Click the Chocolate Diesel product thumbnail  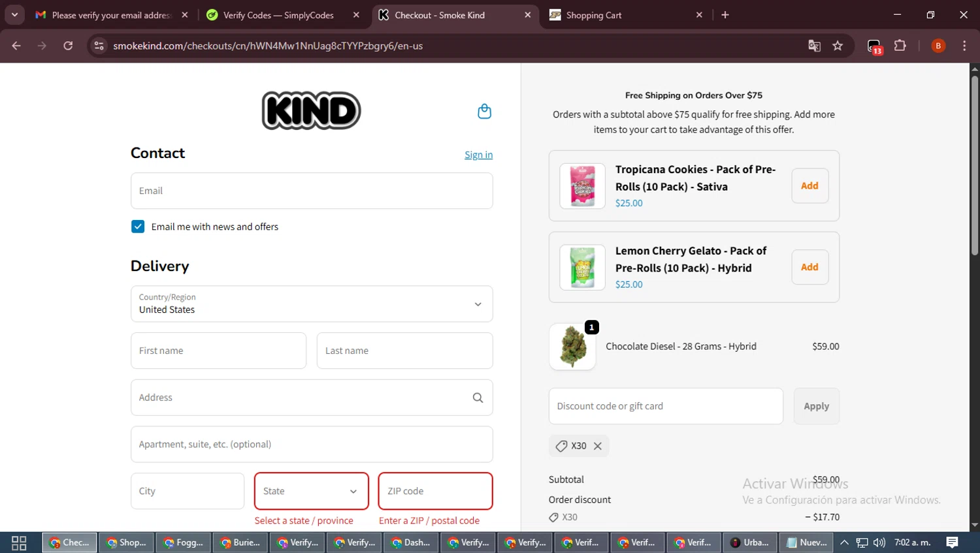tap(572, 347)
